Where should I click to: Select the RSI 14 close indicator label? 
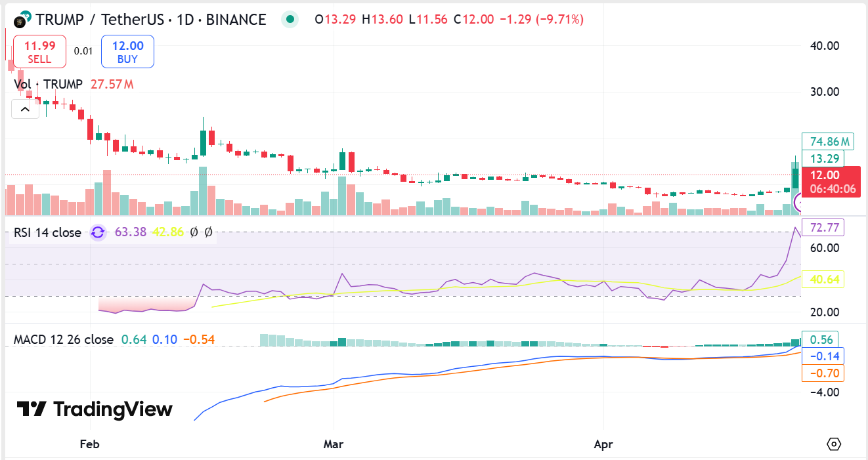click(47, 232)
